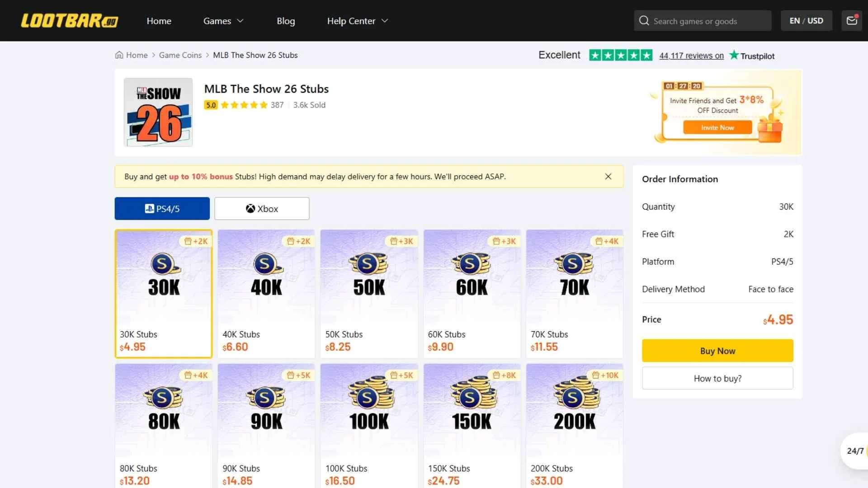Select the PS4/5 platform tab

[162, 208]
